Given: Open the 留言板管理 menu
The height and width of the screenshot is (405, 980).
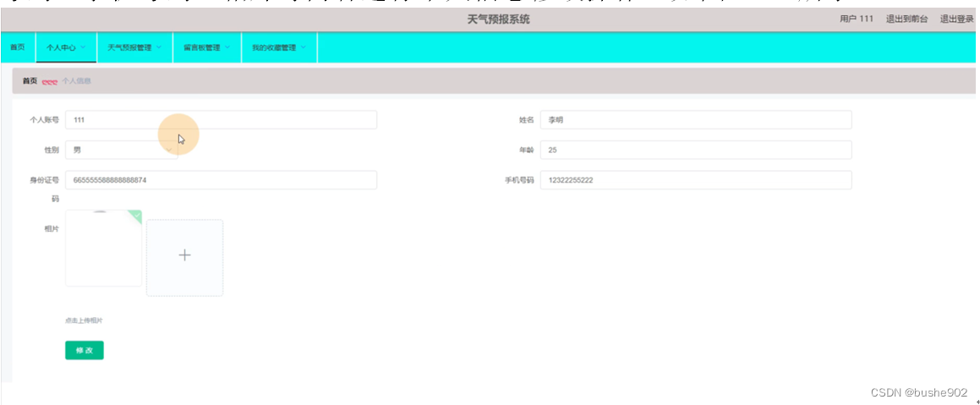Looking at the screenshot, I should point(207,47).
